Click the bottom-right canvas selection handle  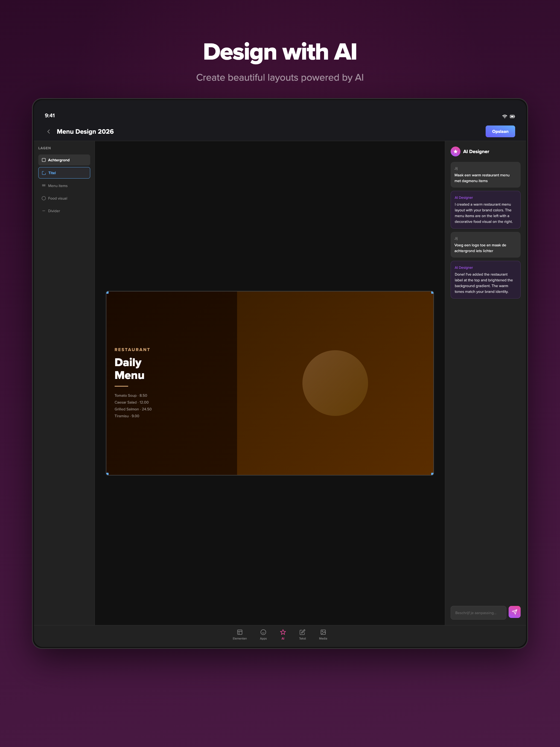[432, 474]
